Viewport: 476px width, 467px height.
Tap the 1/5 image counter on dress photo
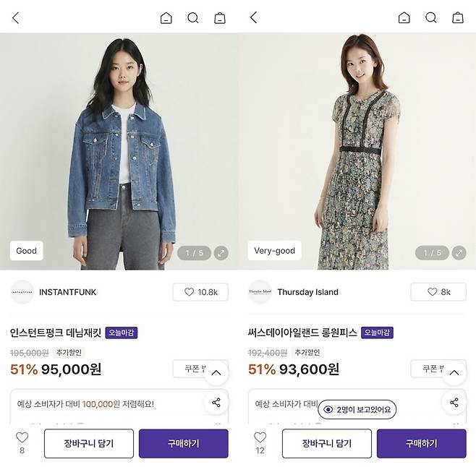click(x=432, y=253)
